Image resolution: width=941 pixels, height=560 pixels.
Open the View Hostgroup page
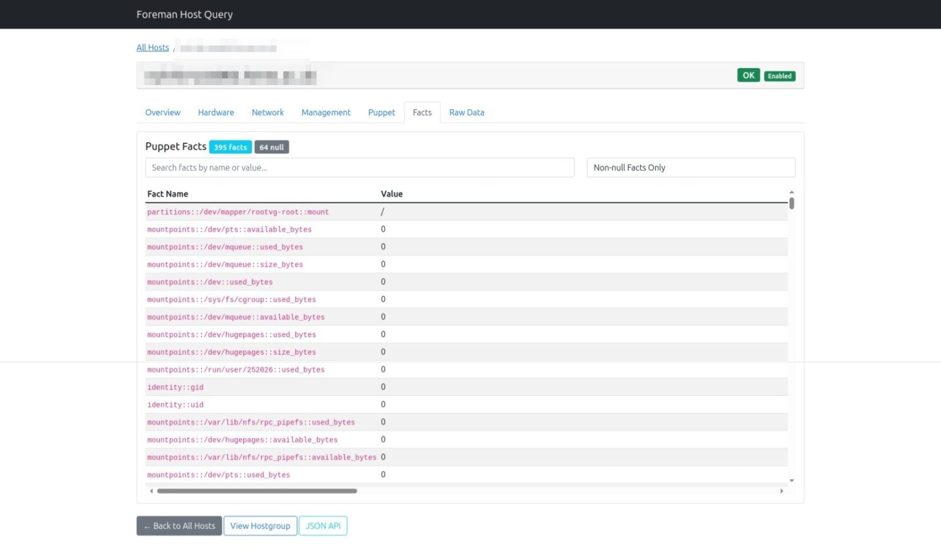point(260,525)
